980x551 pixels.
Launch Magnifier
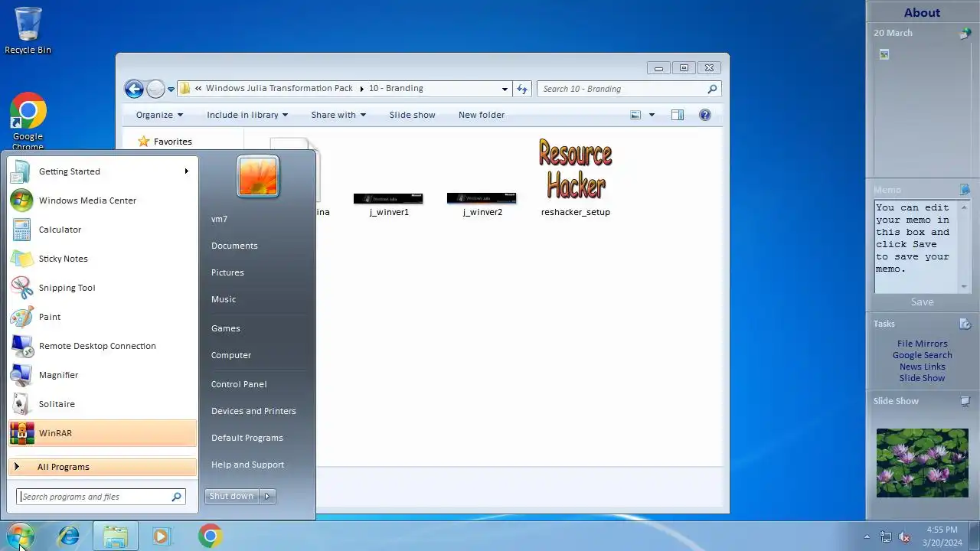(102, 375)
